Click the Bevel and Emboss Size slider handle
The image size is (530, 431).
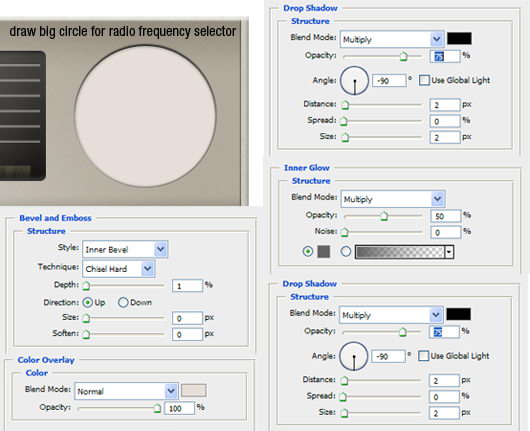[x=86, y=318]
